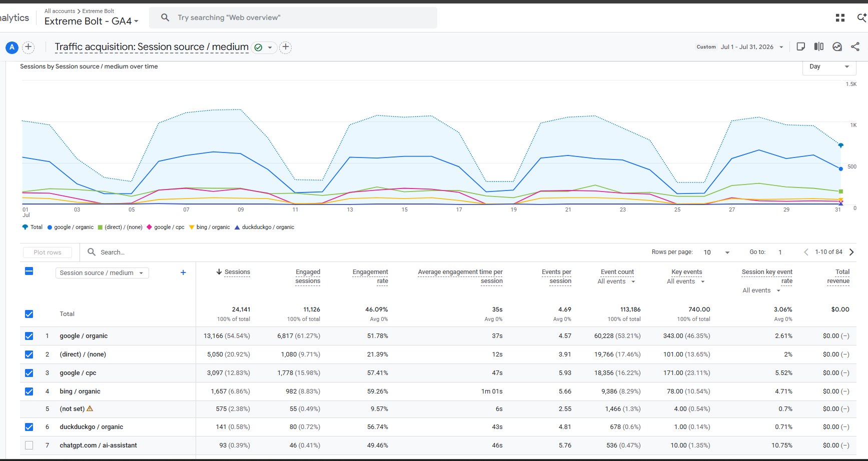Open the Session source / medium dimension dropdown
Viewport: 868px width, 461px height.
point(102,273)
